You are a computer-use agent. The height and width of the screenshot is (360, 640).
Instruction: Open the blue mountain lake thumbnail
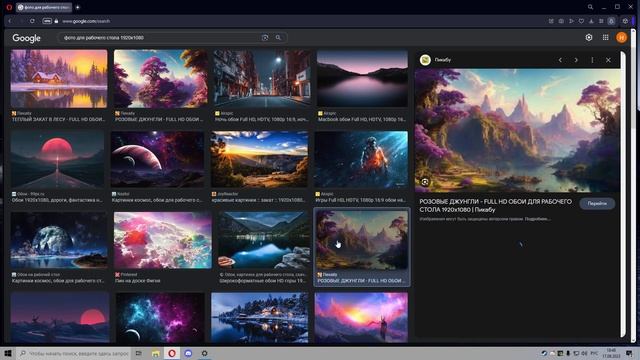point(264,240)
